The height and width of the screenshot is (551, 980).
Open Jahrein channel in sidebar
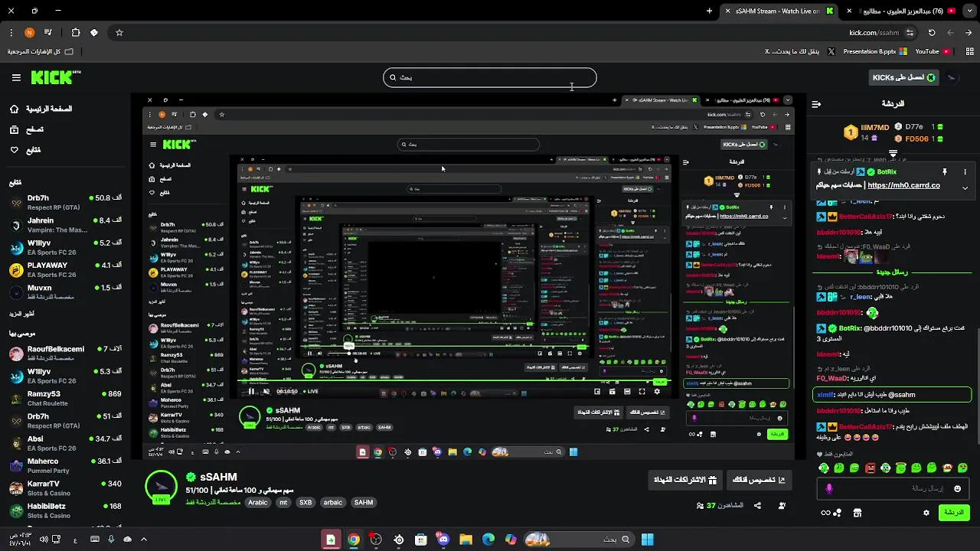click(66, 225)
